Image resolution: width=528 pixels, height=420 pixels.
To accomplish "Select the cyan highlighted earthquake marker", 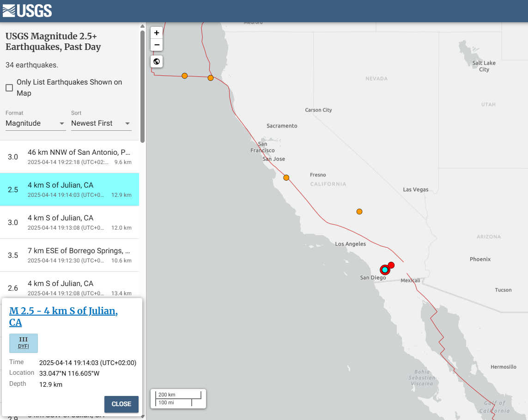I will 385,270.
